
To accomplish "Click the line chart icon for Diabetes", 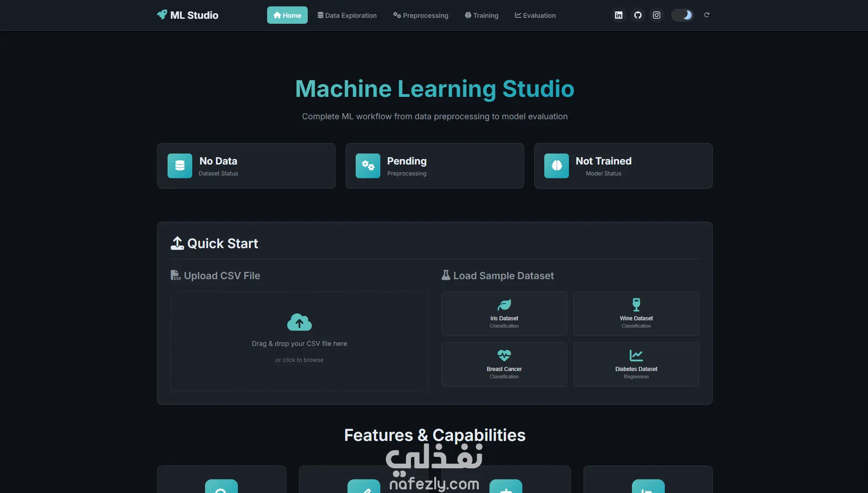I will click(x=636, y=355).
